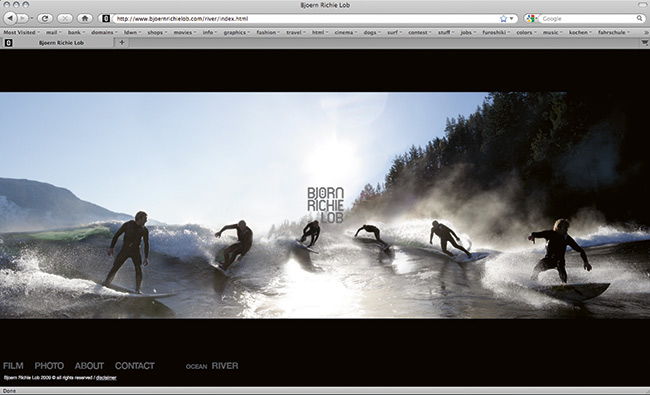The width and height of the screenshot is (650, 395).
Task: Open a new tab with the plus button
Action: tap(122, 42)
